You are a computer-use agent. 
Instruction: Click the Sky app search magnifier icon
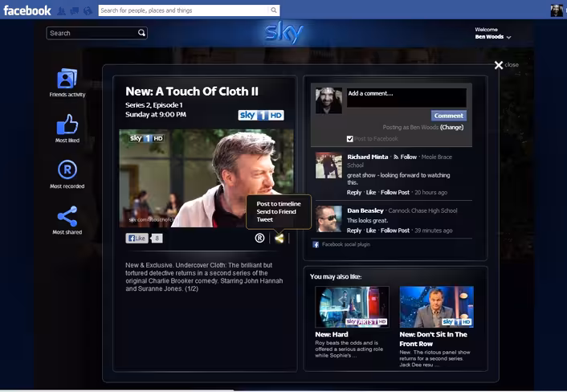[141, 33]
